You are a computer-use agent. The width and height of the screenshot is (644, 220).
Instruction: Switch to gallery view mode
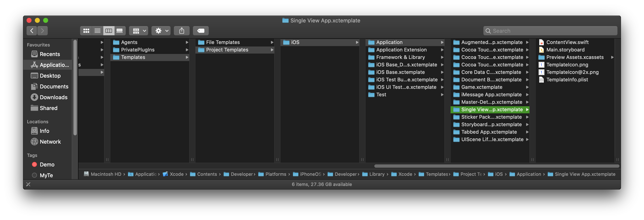point(120,31)
